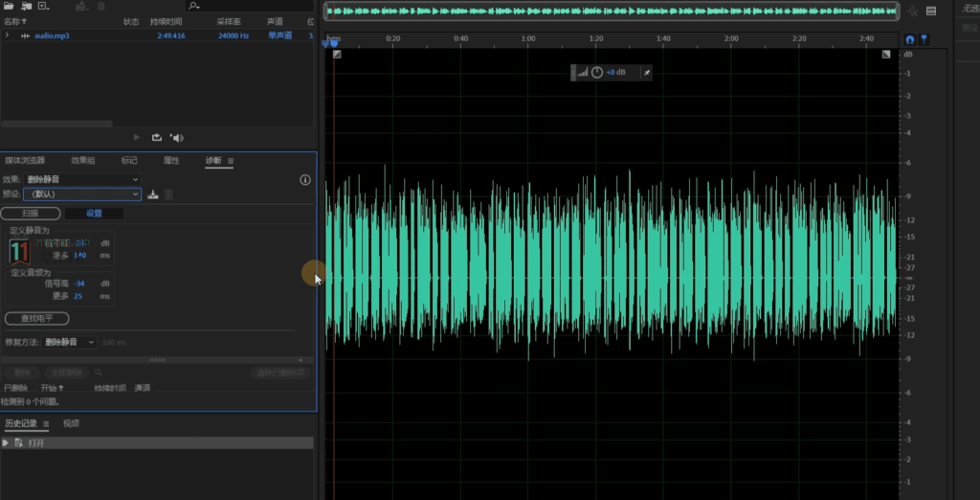Switch to the 媒体浏览器 tab
This screenshot has width=980, height=500.
25,161
